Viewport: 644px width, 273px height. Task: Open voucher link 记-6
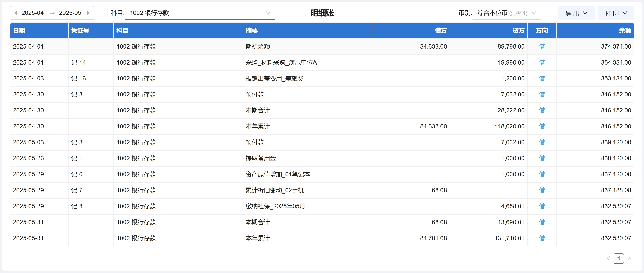[x=77, y=174]
